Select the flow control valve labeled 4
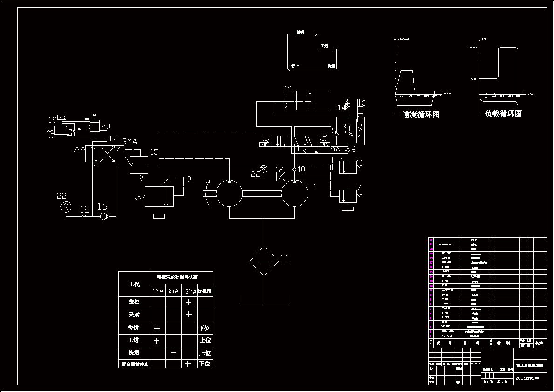 [347, 131]
